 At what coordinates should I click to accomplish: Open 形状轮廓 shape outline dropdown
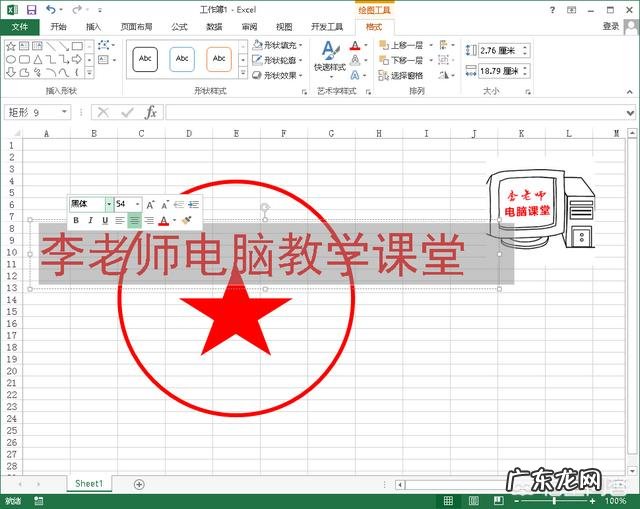278,60
